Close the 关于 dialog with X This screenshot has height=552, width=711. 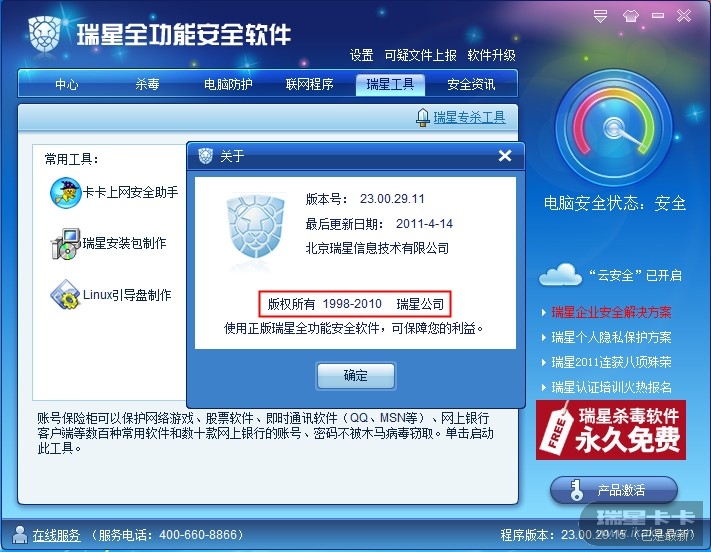pyautogui.click(x=505, y=156)
